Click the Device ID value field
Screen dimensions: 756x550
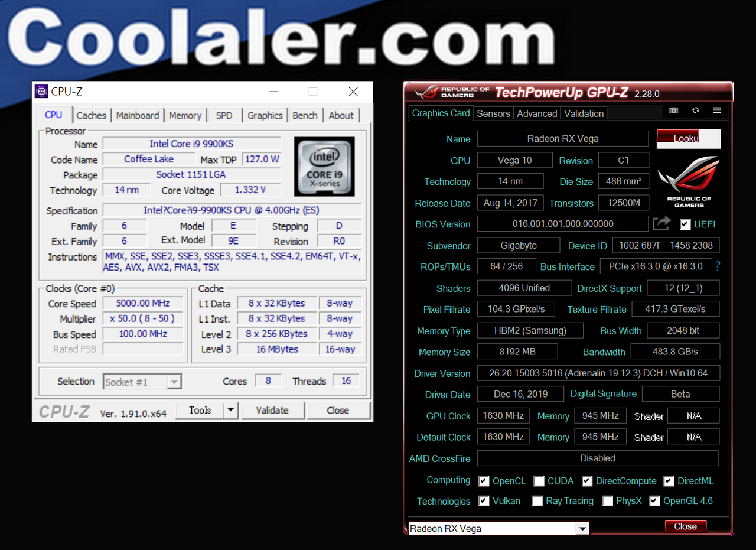(x=666, y=245)
